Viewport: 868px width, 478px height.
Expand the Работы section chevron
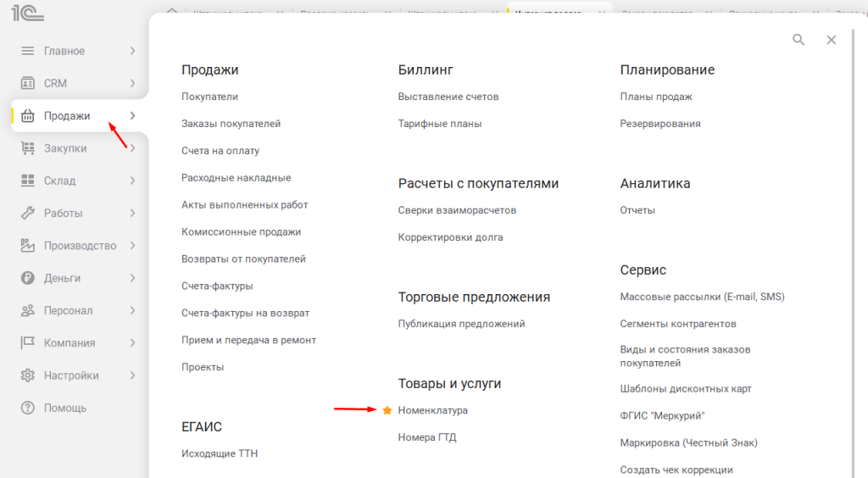pyautogui.click(x=132, y=213)
